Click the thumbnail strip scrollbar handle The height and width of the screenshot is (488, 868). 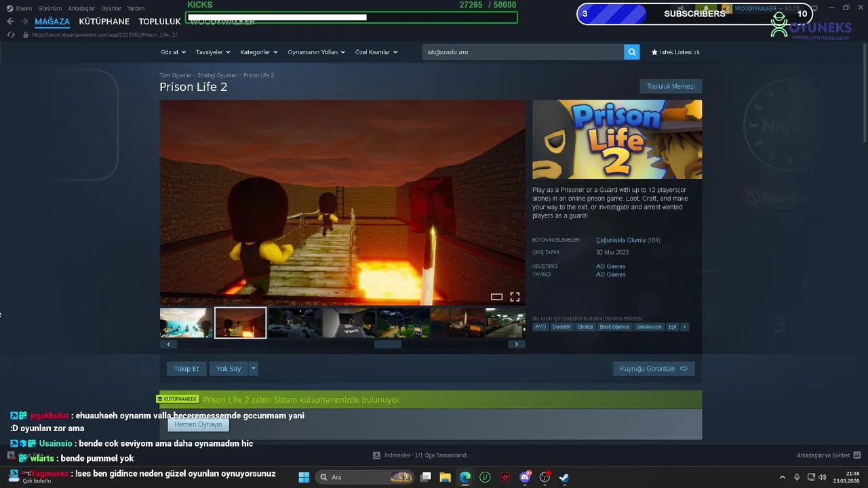tap(388, 344)
